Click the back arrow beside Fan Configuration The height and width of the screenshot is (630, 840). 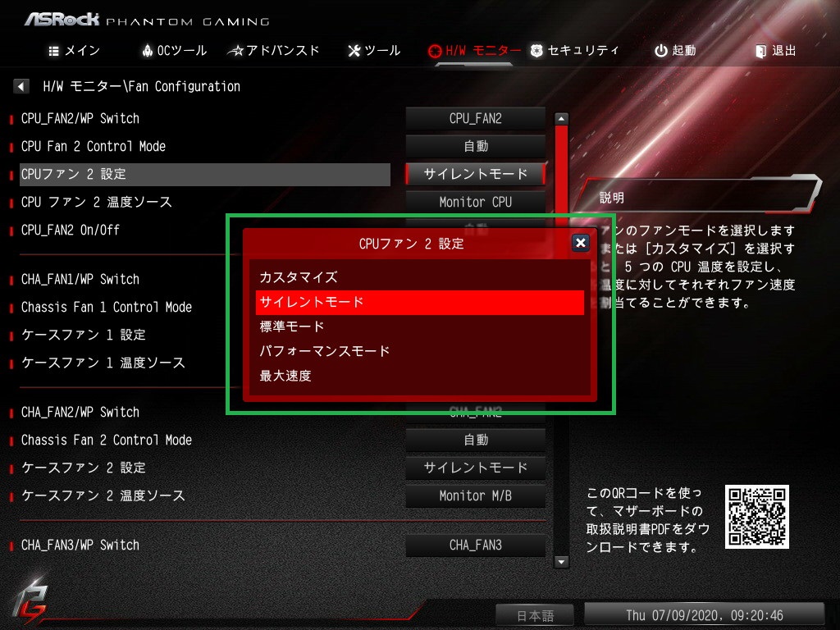click(x=21, y=85)
